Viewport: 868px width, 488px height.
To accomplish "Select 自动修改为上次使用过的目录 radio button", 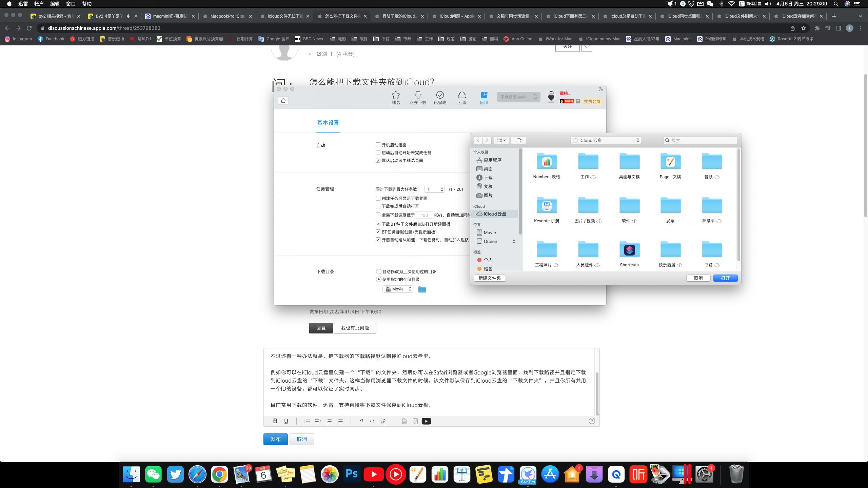I will pyautogui.click(x=379, y=271).
